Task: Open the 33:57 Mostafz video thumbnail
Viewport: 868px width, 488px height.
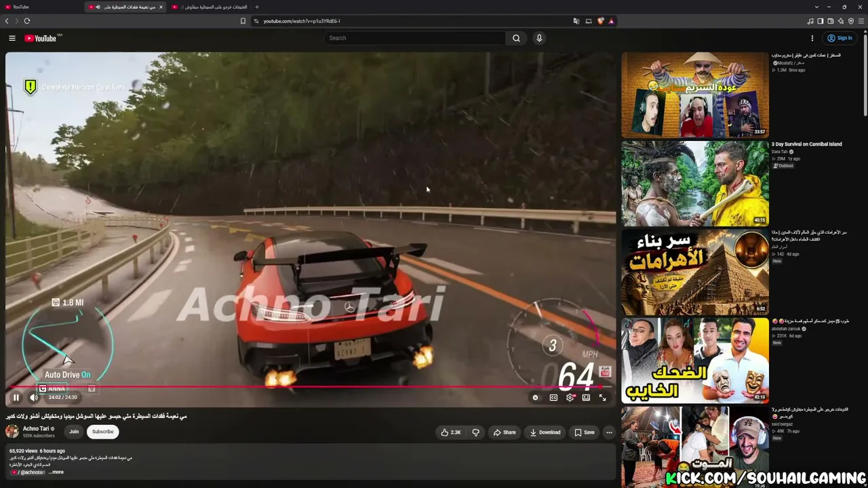Action: [x=695, y=95]
